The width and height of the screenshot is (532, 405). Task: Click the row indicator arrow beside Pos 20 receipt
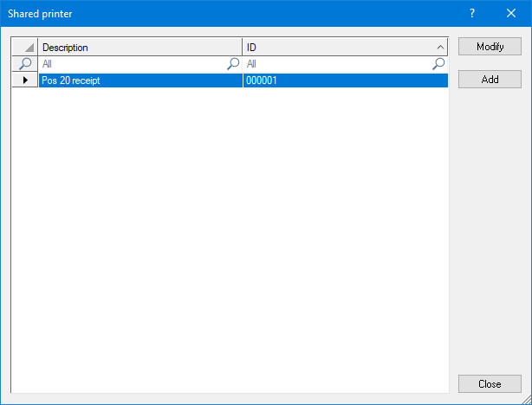pyautogui.click(x=25, y=80)
